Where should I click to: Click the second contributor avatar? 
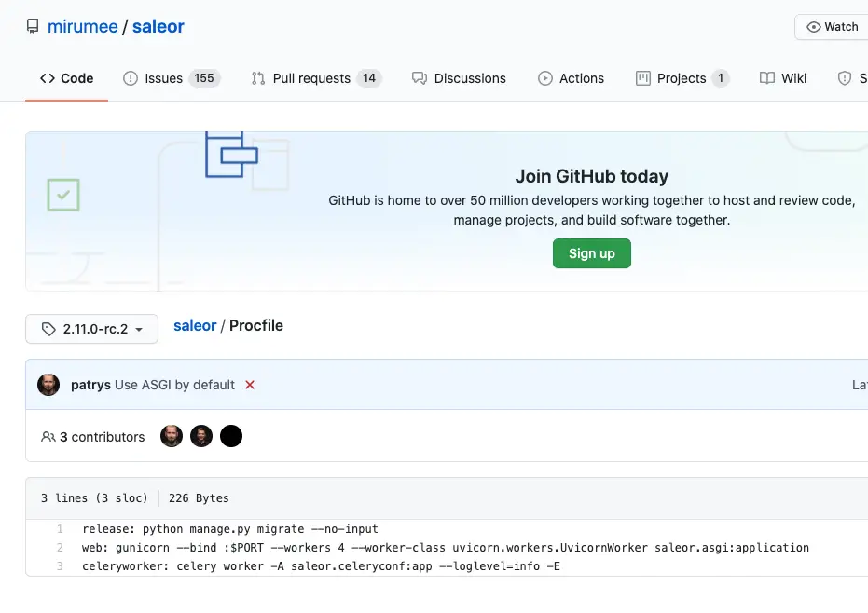click(201, 436)
